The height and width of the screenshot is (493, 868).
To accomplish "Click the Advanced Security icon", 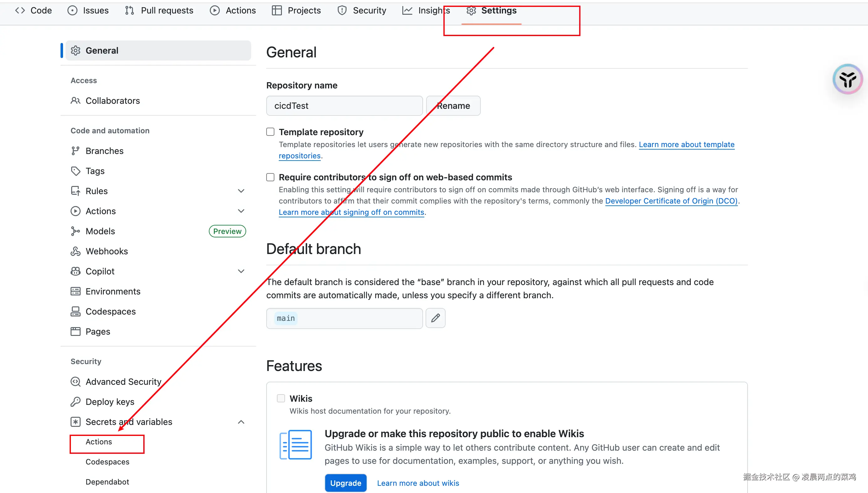I will pos(75,382).
